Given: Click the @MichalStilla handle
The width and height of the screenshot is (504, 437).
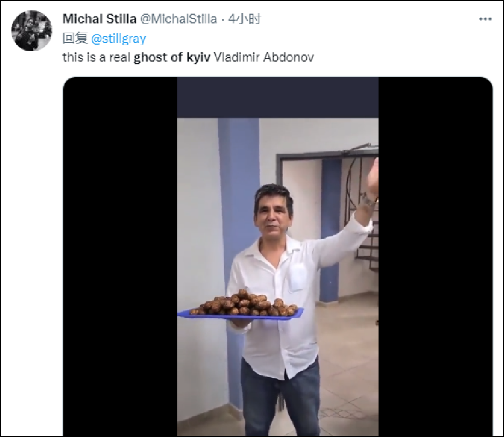Looking at the screenshot, I should click(x=178, y=19).
